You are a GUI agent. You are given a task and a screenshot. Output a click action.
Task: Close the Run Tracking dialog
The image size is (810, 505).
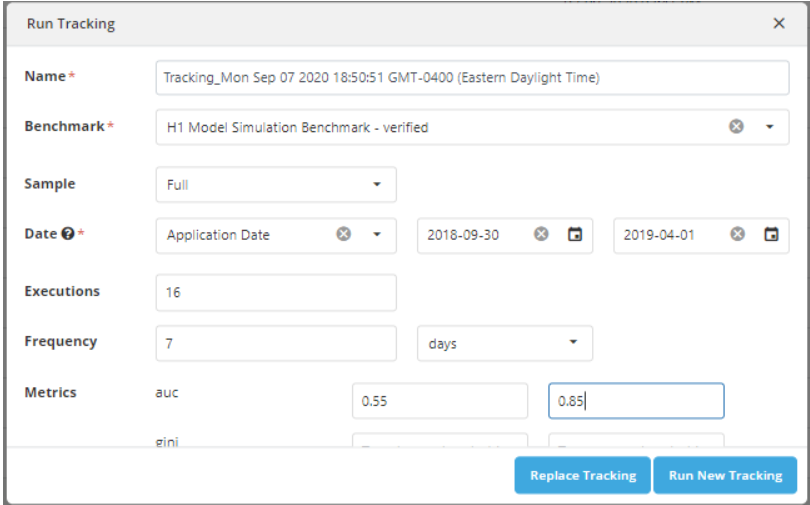pos(779,24)
